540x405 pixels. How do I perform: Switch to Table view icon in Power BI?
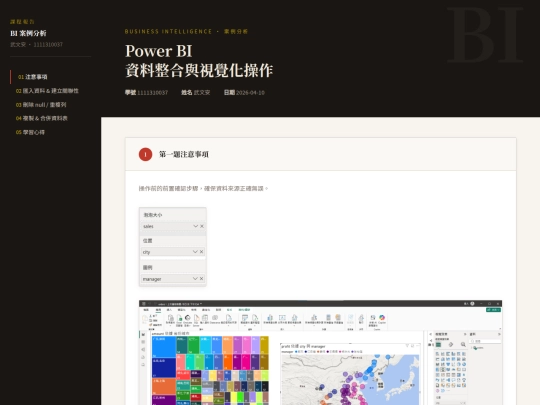(x=143, y=342)
